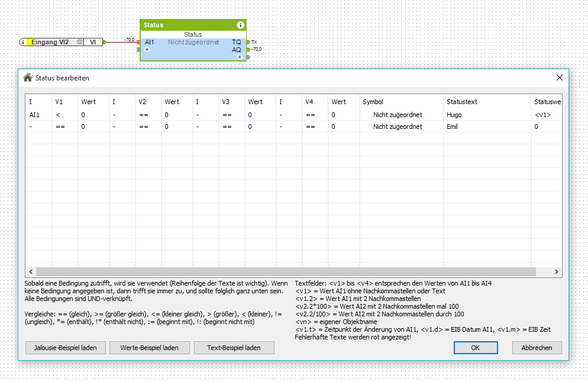The width and height of the screenshot is (588, 382).
Task: Select the AI1 cell in first row
Action: [39, 115]
